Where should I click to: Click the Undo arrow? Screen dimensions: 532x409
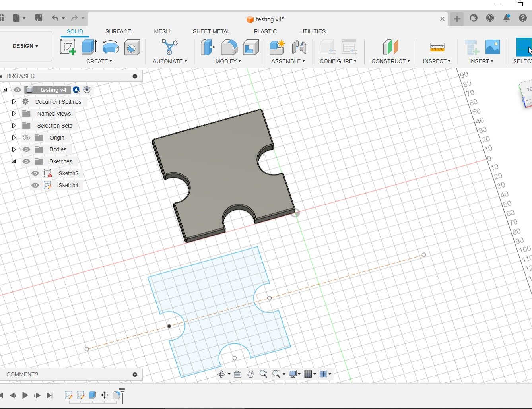tap(55, 18)
